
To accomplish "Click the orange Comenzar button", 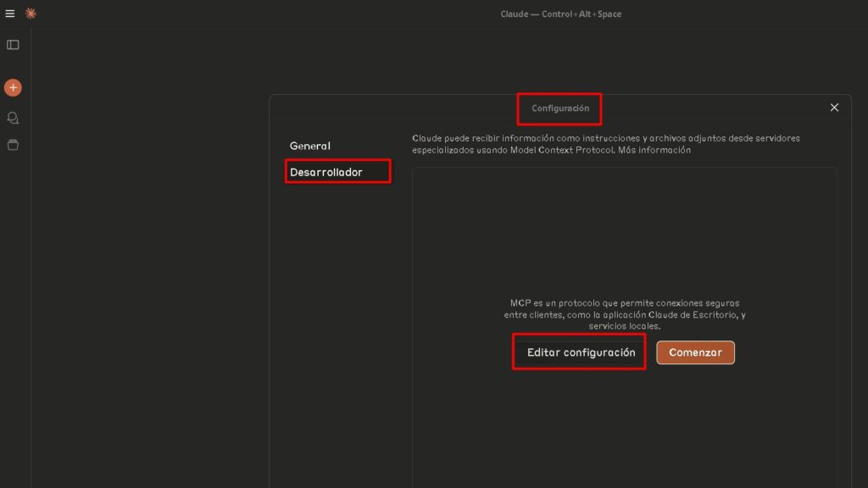I will point(695,352).
